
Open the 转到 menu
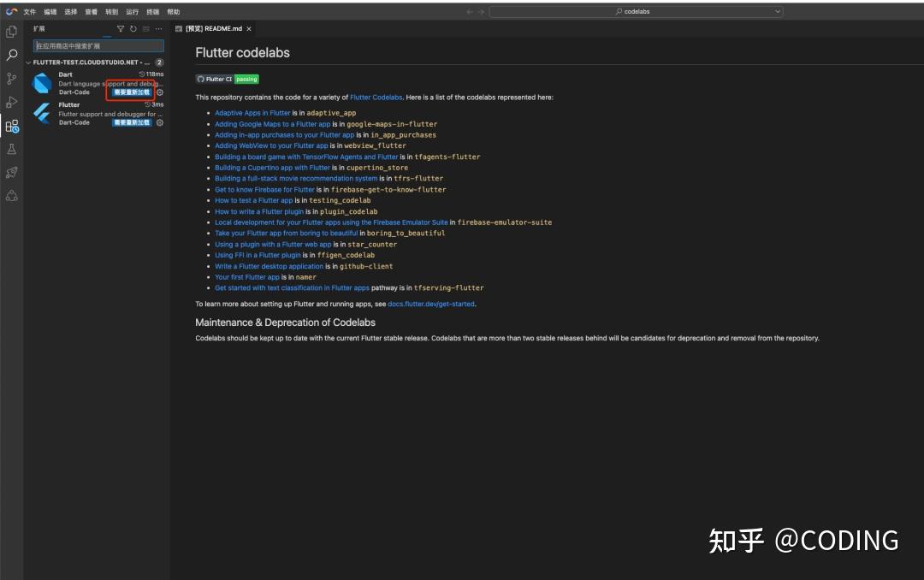click(x=112, y=12)
